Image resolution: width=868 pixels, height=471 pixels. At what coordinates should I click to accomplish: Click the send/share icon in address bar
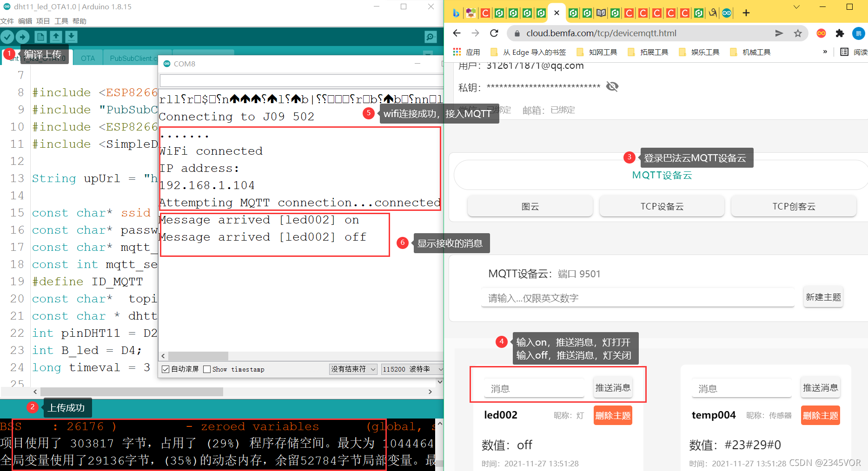(779, 33)
